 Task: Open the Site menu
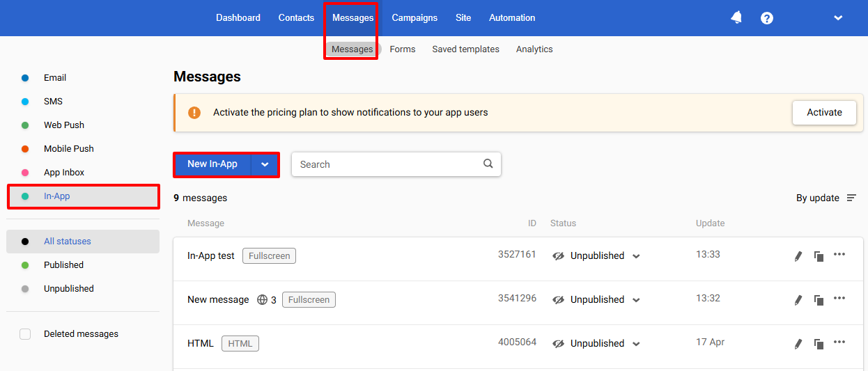click(x=463, y=18)
